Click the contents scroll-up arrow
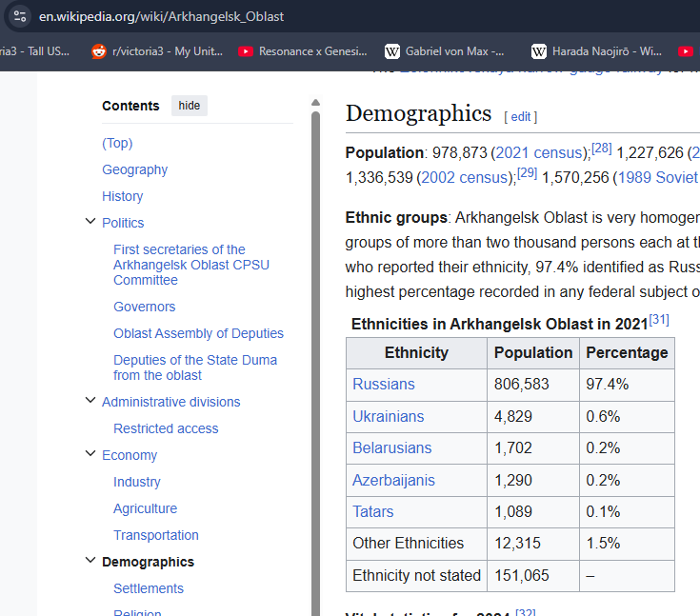Viewport: 700px width, 616px height. 315,102
